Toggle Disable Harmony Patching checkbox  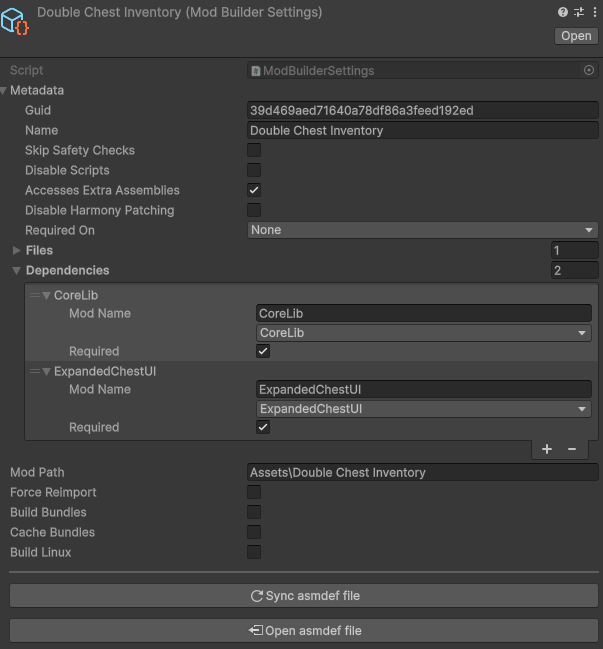click(254, 210)
